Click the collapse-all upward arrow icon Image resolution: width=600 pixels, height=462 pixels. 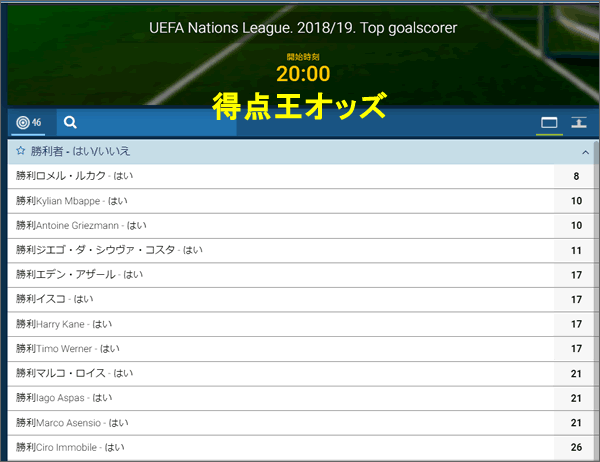click(579, 122)
